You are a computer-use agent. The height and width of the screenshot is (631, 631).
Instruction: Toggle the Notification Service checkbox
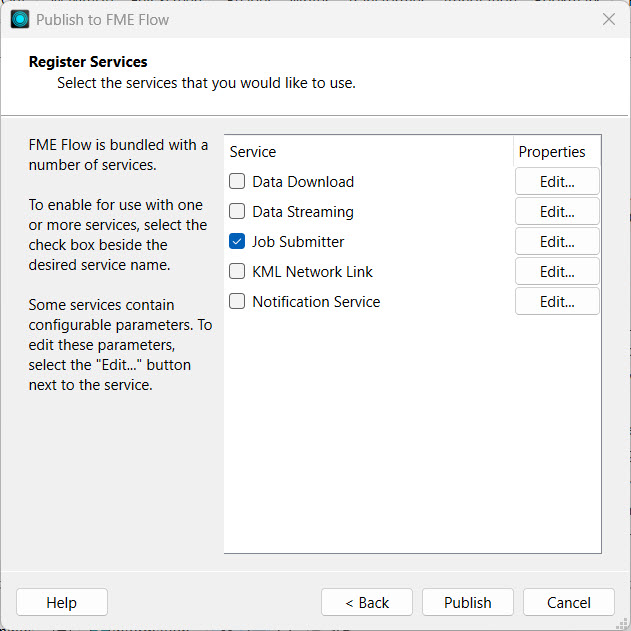(x=237, y=302)
